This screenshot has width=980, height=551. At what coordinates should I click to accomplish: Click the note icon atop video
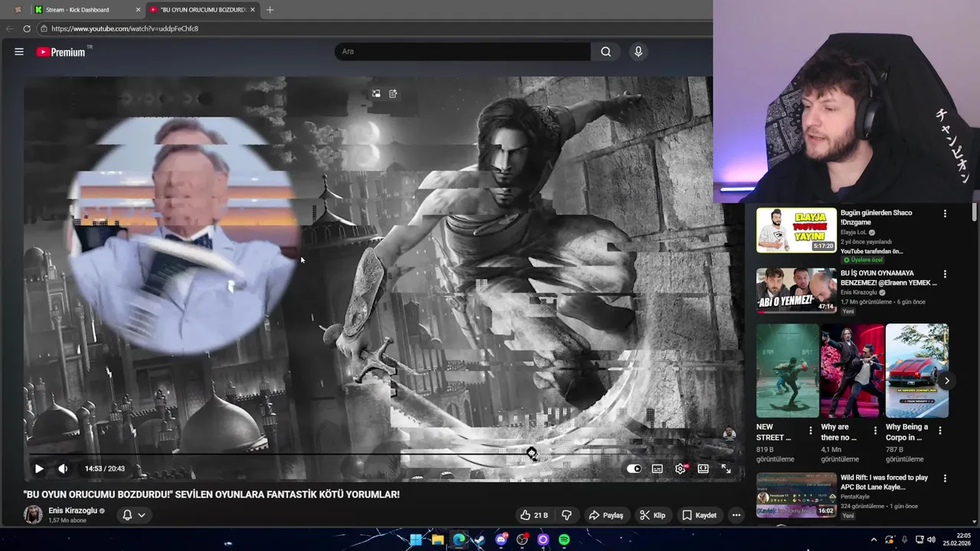[393, 93]
